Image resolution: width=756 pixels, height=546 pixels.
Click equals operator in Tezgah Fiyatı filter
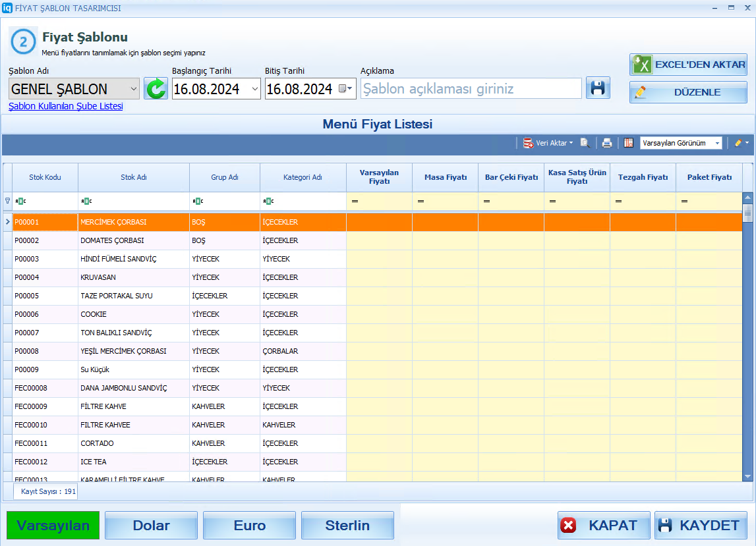[x=619, y=202]
